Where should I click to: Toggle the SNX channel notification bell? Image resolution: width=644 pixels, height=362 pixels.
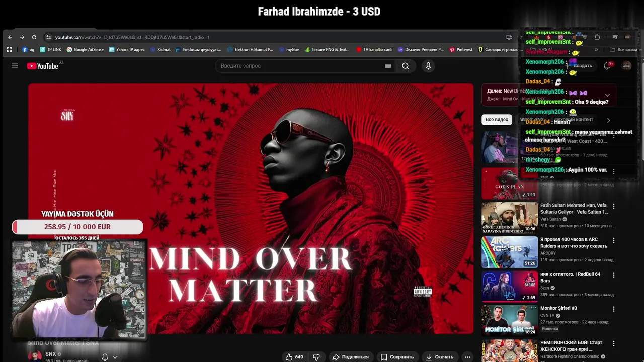(105, 357)
